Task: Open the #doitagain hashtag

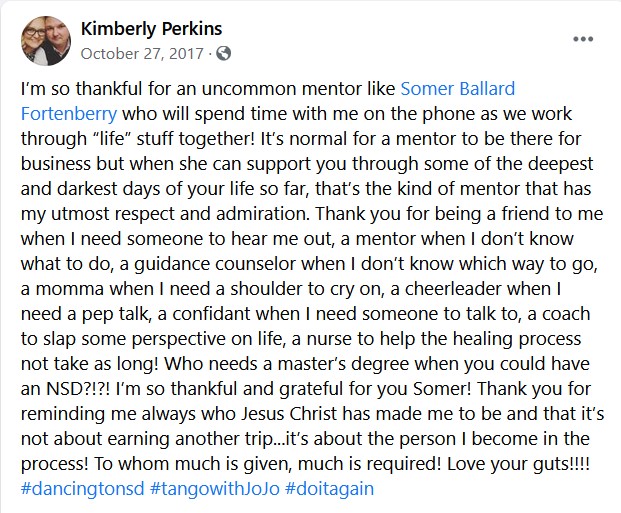Action: 330,488
